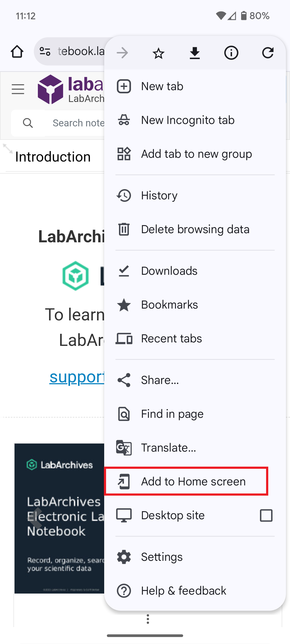Image resolution: width=290 pixels, height=644 pixels.
Task: Enable the Desktop site checkbox
Action: point(266,515)
